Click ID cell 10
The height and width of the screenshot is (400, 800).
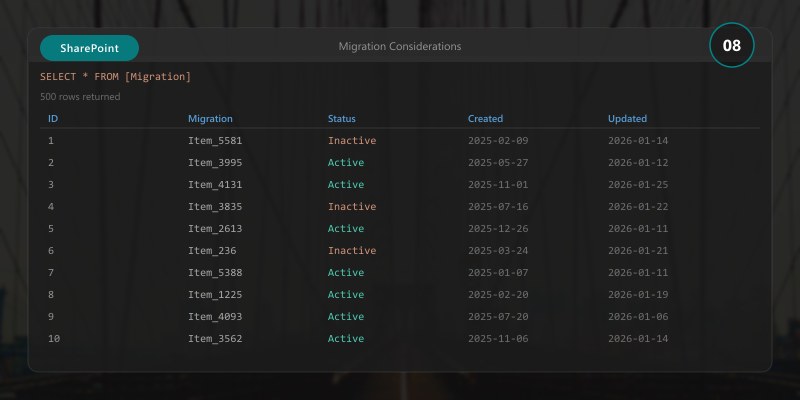click(x=54, y=338)
